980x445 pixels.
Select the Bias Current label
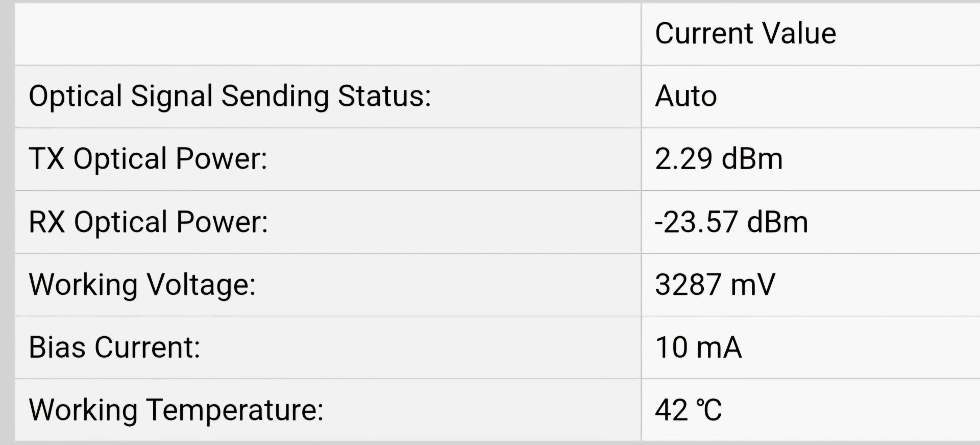(x=114, y=347)
